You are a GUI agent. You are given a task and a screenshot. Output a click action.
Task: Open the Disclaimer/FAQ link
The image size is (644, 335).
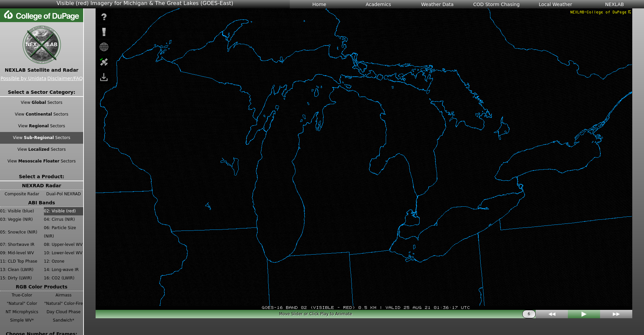65,78
